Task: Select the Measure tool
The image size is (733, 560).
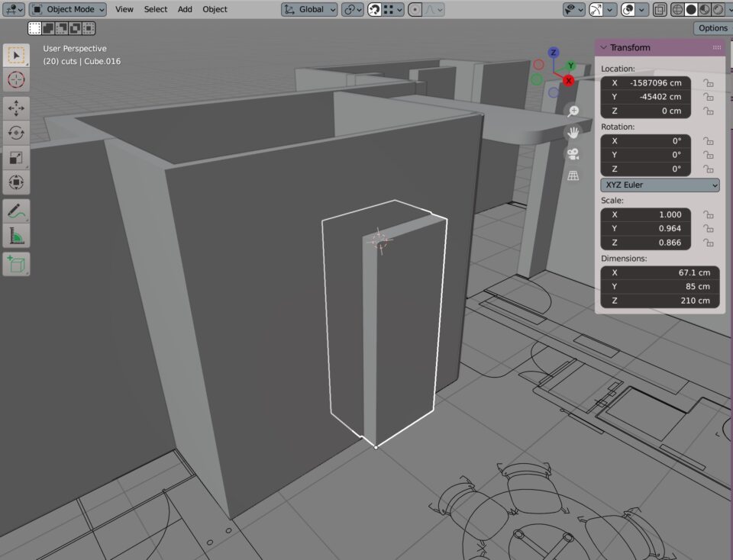Action: coord(16,237)
